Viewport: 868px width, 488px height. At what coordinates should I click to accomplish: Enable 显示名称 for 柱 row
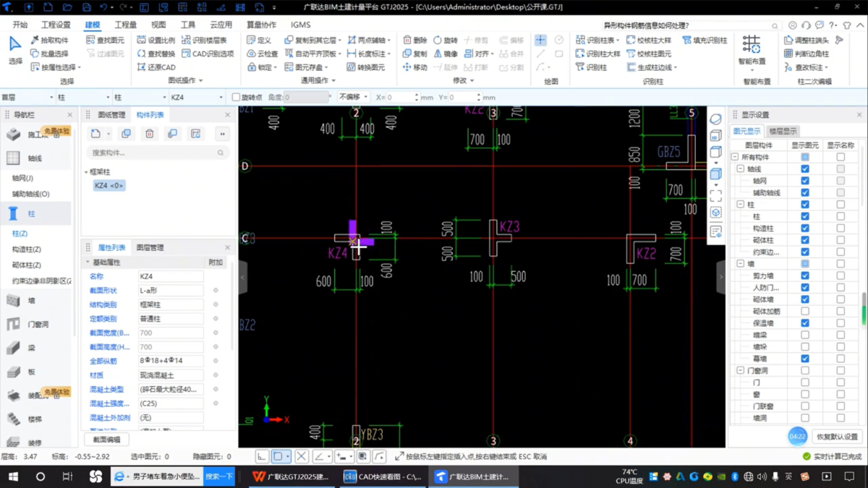(841, 216)
